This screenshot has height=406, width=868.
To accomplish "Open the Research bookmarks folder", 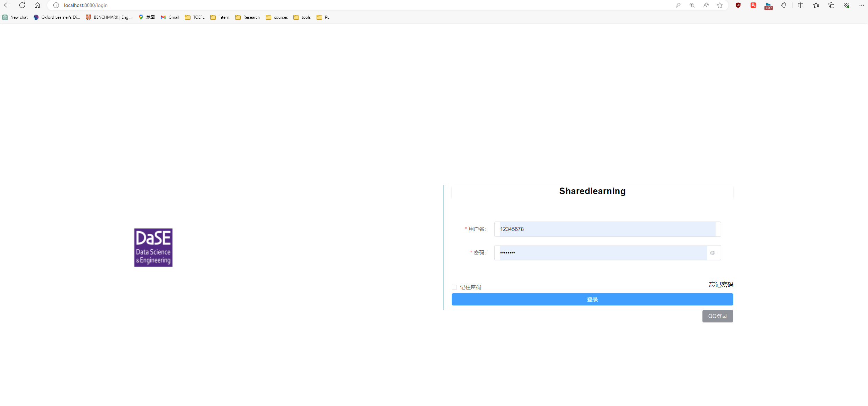I will (x=251, y=17).
